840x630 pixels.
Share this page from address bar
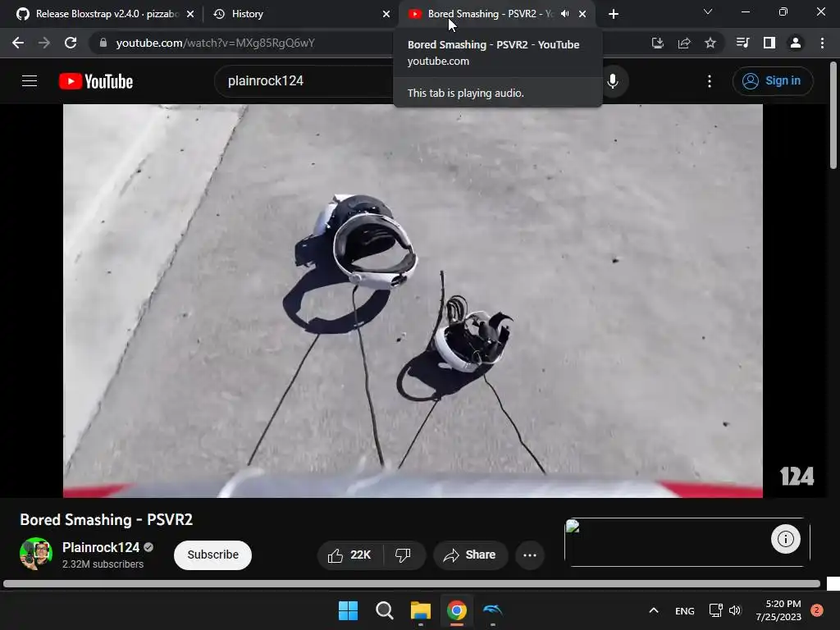coord(683,43)
